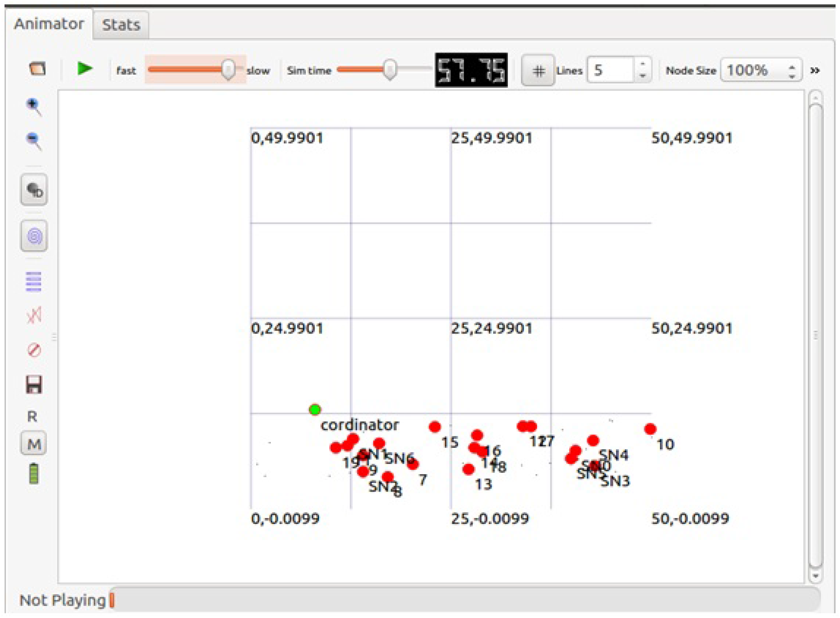
Task: Click the red reset circle icon
Action: [x=34, y=350]
